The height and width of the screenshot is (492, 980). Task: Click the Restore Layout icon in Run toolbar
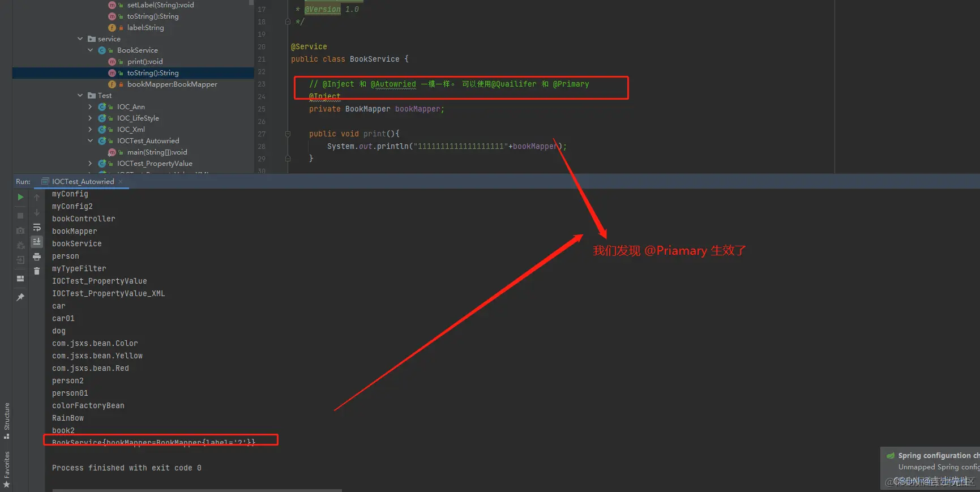click(20, 279)
